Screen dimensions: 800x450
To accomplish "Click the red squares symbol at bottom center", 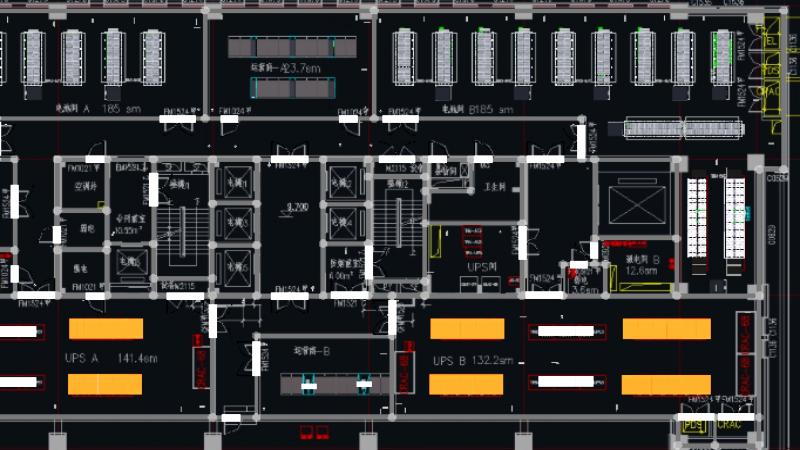I will 314,433.
